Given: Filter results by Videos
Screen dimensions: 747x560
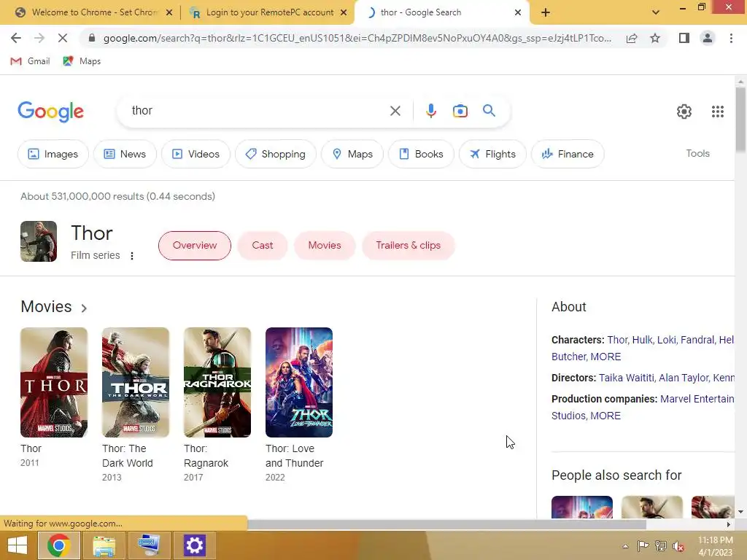Looking at the screenshot, I should [196, 154].
